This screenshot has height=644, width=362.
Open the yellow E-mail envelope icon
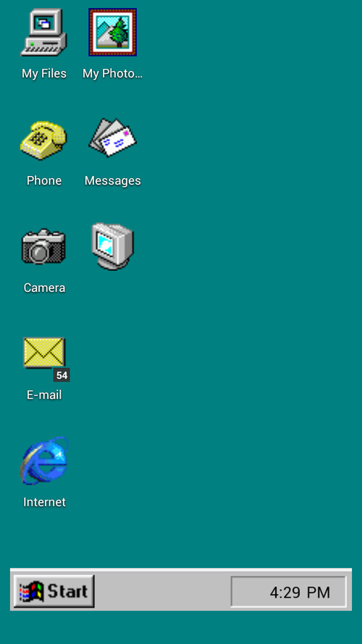point(44,352)
